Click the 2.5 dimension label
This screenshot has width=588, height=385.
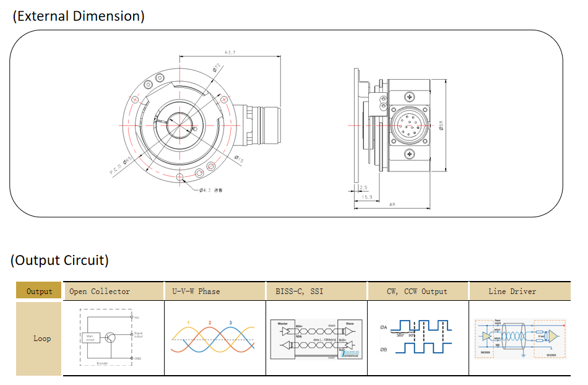pyautogui.click(x=363, y=188)
